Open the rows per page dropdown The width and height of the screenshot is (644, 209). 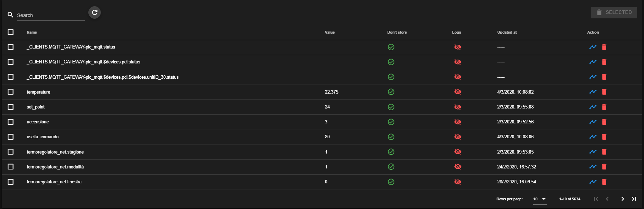click(540, 199)
